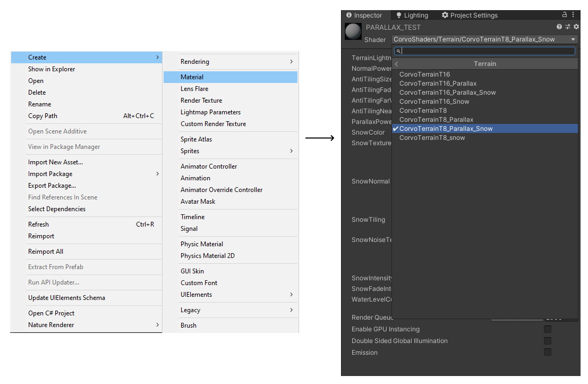588x384 pixels.
Task: Create a GUI Skin asset
Action: point(231,271)
